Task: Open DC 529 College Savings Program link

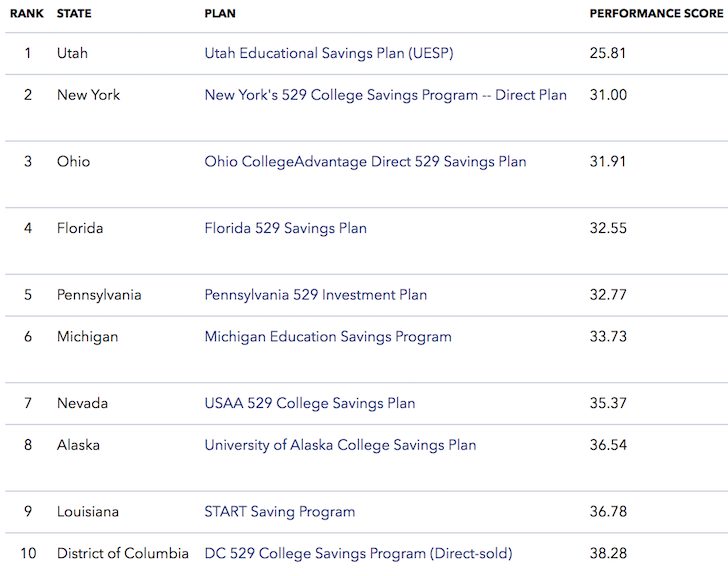Action: pos(358,553)
